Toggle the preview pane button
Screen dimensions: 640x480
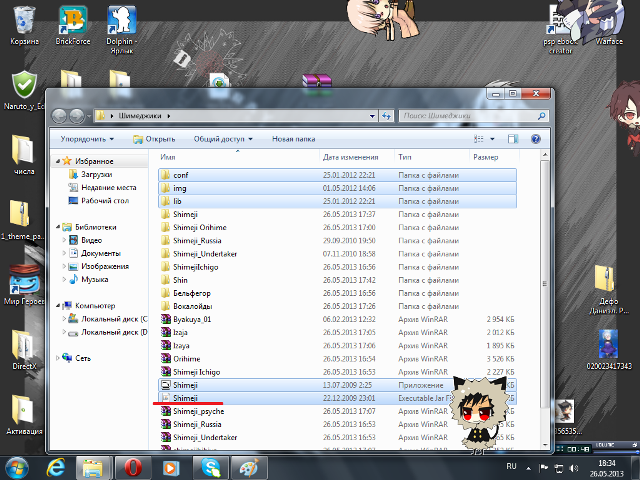click(514, 139)
